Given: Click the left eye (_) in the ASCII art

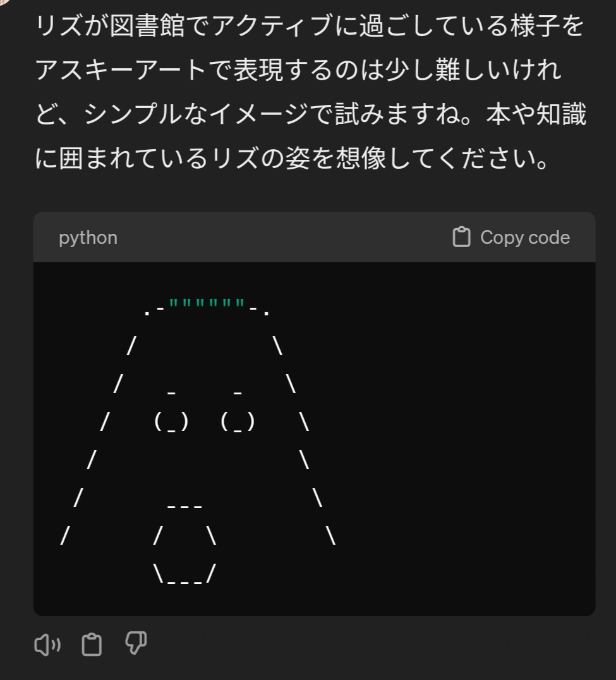Looking at the screenshot, I should point(172,422).
